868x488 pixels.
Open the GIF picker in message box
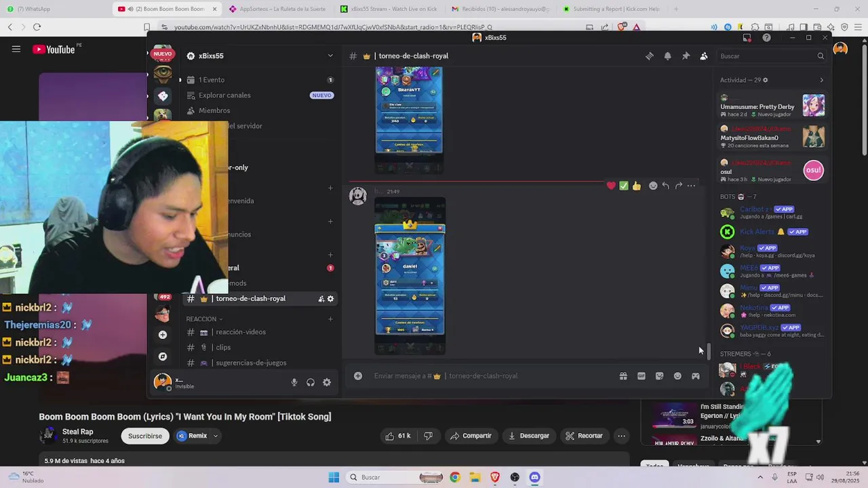(642, 376)
